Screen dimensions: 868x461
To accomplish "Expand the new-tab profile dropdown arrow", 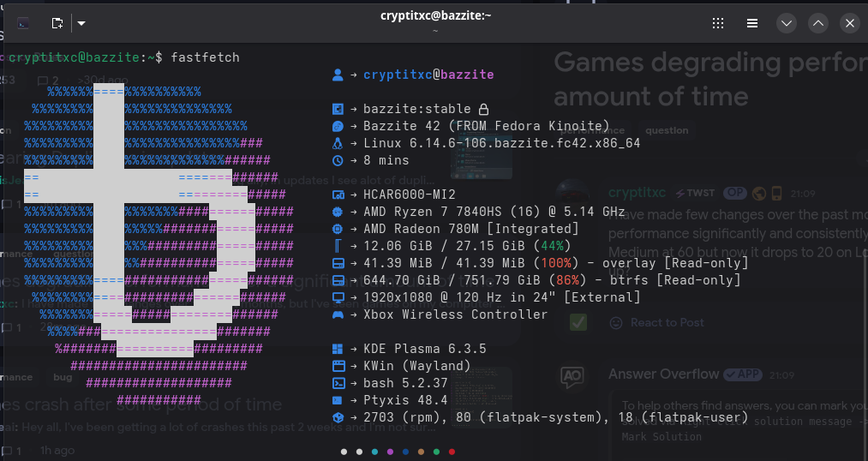I will (81, 23).
